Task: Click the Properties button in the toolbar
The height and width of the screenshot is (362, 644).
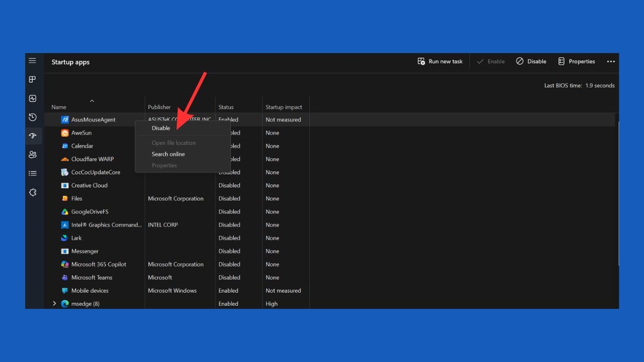Action: (x=577, y=62)
